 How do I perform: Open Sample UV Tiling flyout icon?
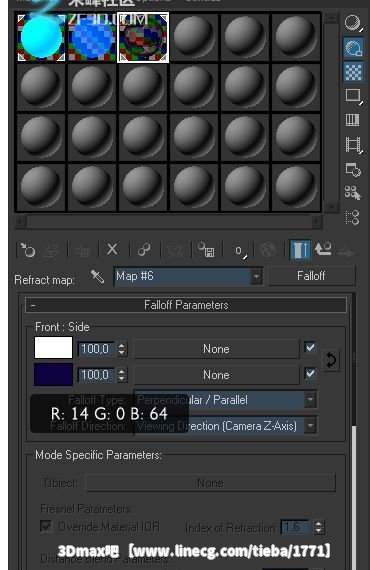pyautogui.click(x=353, y=96)
